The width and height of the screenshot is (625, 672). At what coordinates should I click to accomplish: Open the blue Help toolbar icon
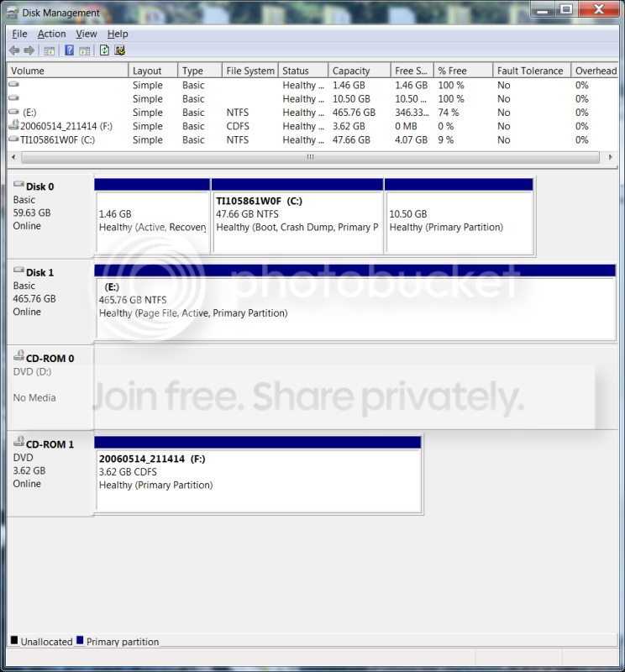point(69,50)
